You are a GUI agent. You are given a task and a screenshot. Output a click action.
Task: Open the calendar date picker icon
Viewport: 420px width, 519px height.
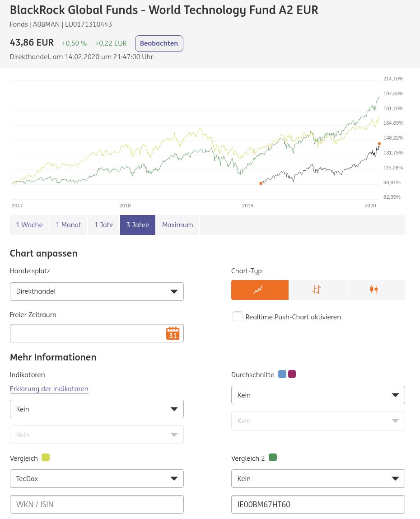point(173,333)
